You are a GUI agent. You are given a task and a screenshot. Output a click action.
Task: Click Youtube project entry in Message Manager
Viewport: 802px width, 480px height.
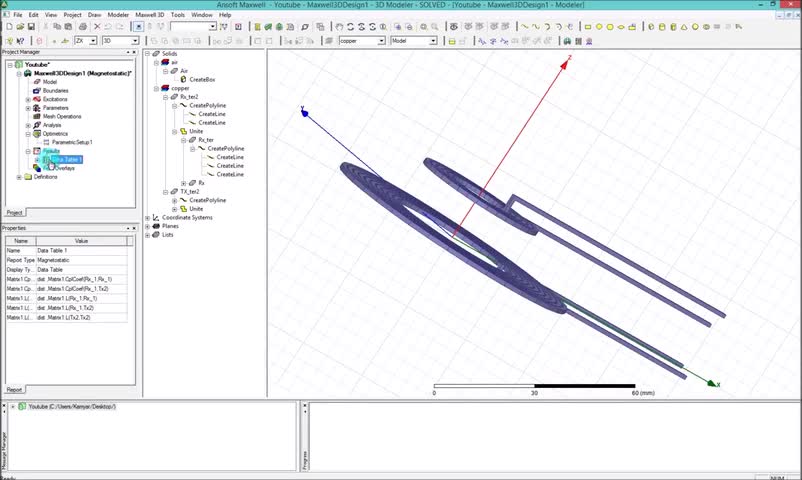(x=72, y=406)
